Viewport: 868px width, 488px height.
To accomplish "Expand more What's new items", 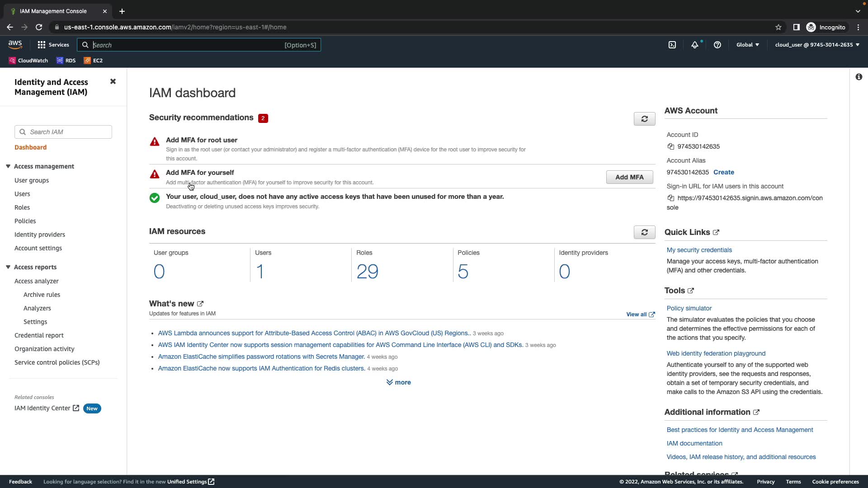I will coord(398,382).
